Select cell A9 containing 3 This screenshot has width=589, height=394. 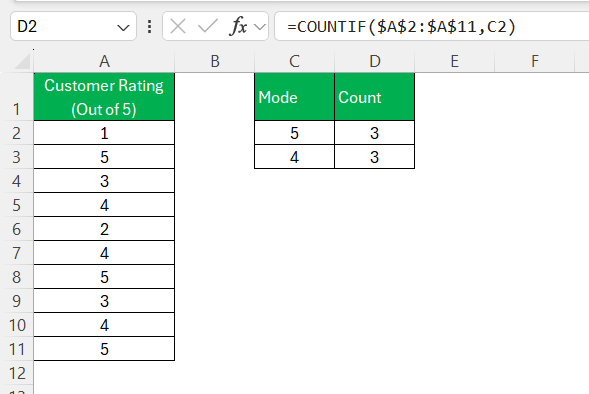(104, 301)
